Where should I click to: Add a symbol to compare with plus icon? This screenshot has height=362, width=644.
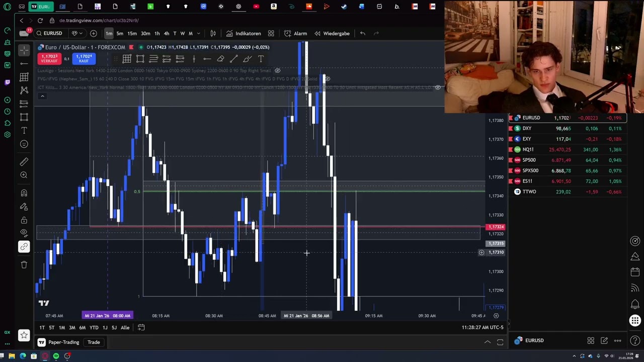pyautogui.click(x=93, y=33)
